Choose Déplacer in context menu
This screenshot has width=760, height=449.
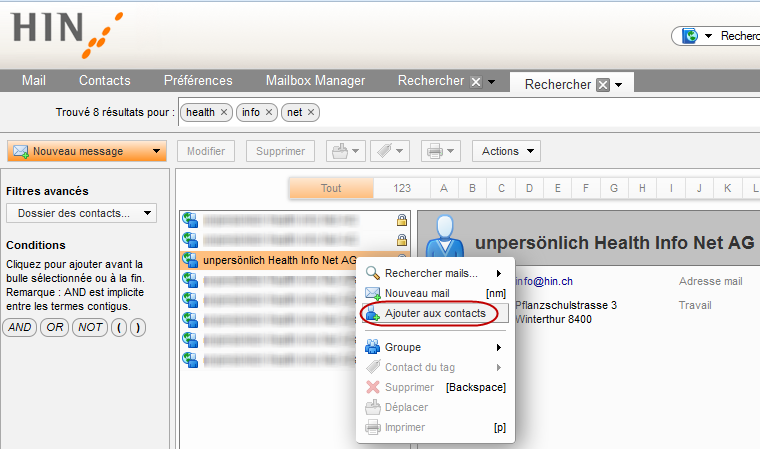pos(435,407)
